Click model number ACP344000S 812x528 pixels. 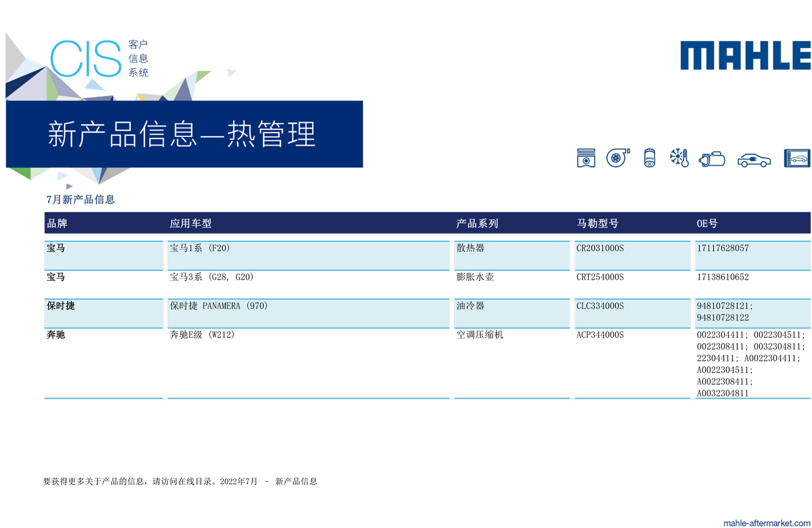coord(600,335)
